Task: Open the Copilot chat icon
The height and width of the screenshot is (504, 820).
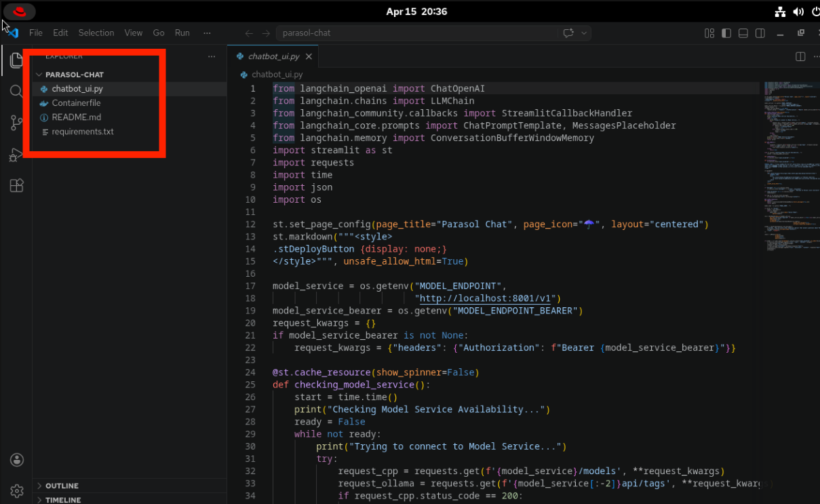Action: pos(568,33)
